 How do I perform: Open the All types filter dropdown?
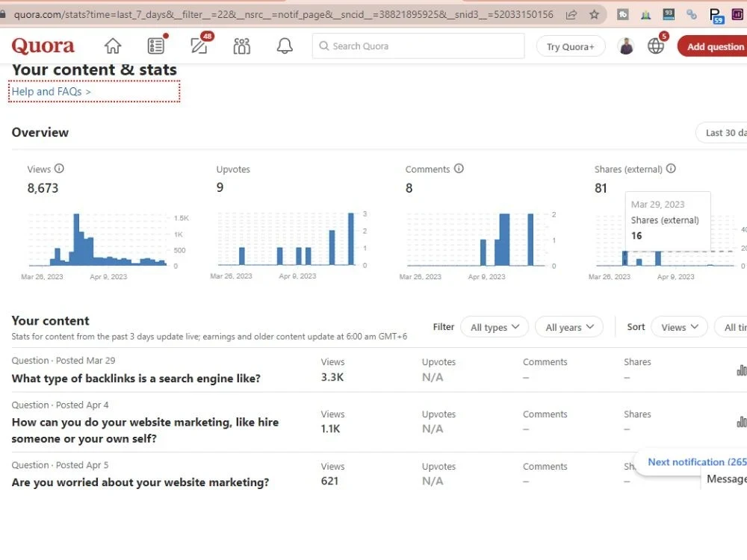pos(495,327)
